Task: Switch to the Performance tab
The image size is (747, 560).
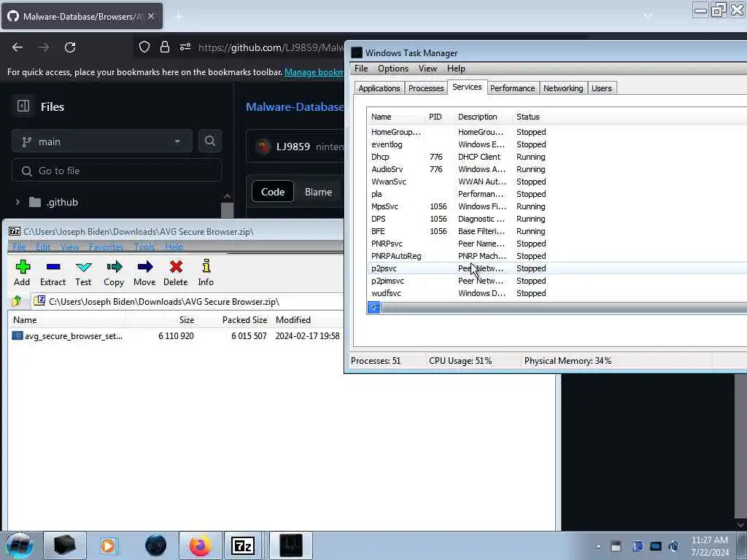Action: point(512,88)
